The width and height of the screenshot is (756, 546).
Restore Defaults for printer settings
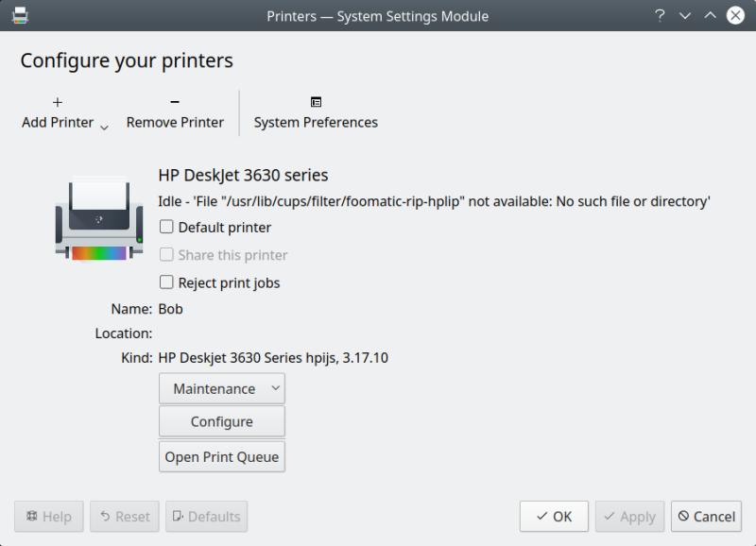pyautogui.click(x=206, y=517)
